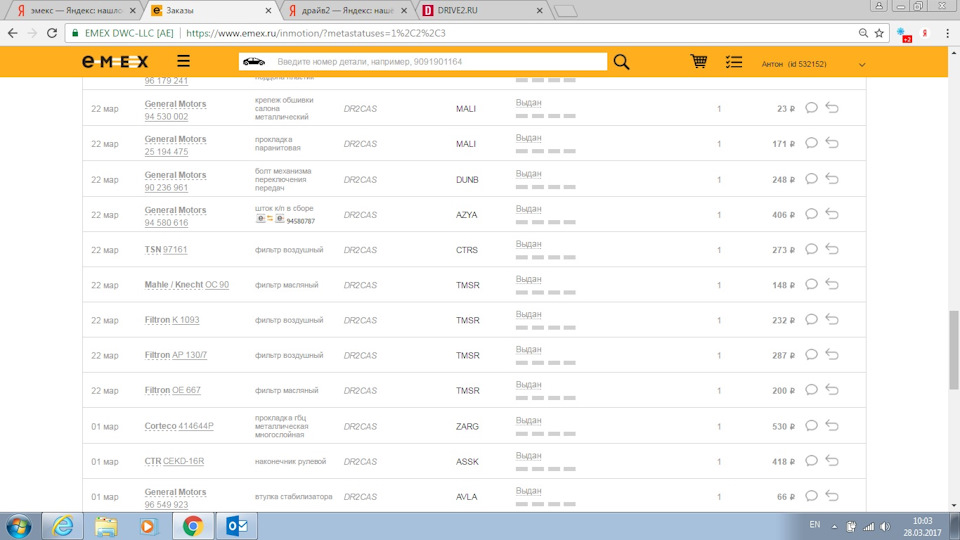
Task: Click scrollbar down arrow
Action: [953, 506]
